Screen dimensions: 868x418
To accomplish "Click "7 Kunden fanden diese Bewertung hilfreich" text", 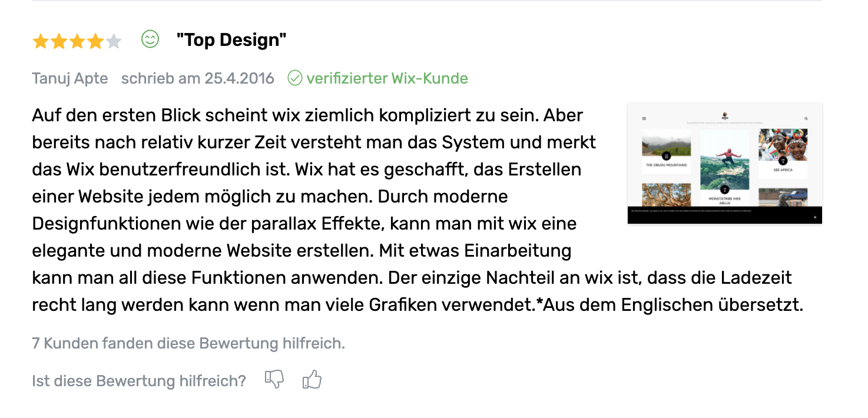I will click(188, 343).
